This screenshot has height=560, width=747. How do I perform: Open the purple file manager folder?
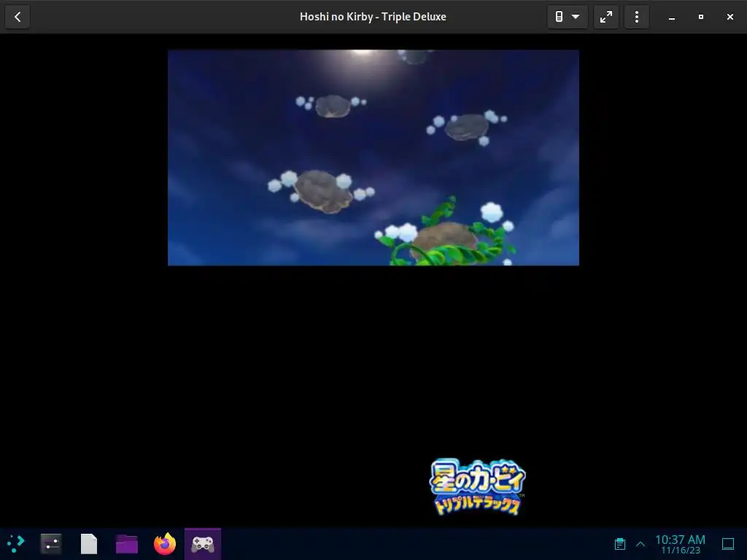pyautogui.click(x=127, y=544)
